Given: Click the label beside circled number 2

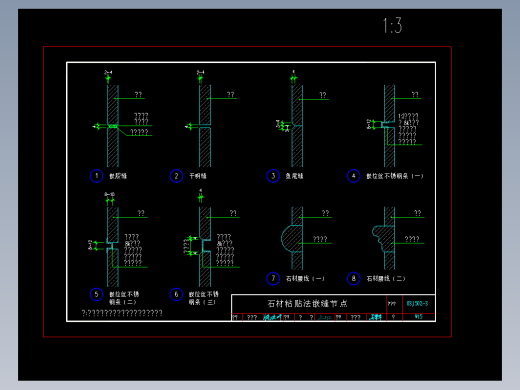Looking at the screenshot, I should coord(198,176).
